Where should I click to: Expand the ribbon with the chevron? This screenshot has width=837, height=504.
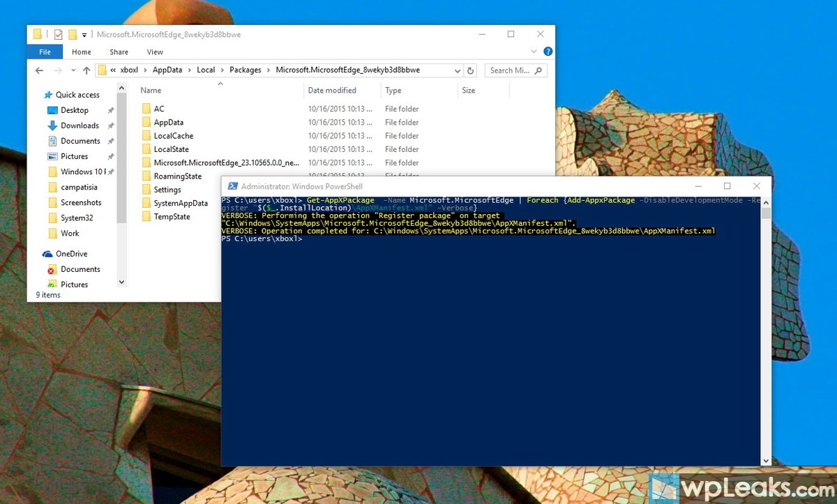tap(535, 52)
